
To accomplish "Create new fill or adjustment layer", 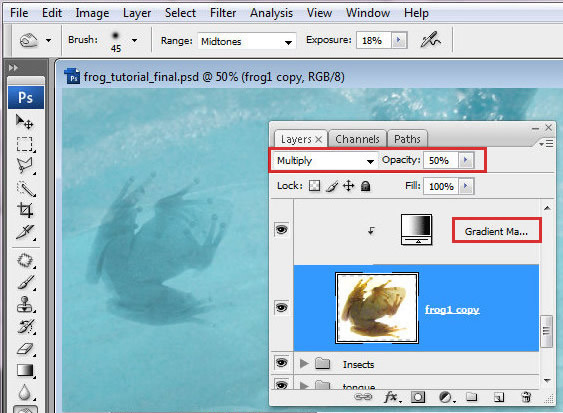I will tap(447, 397).
